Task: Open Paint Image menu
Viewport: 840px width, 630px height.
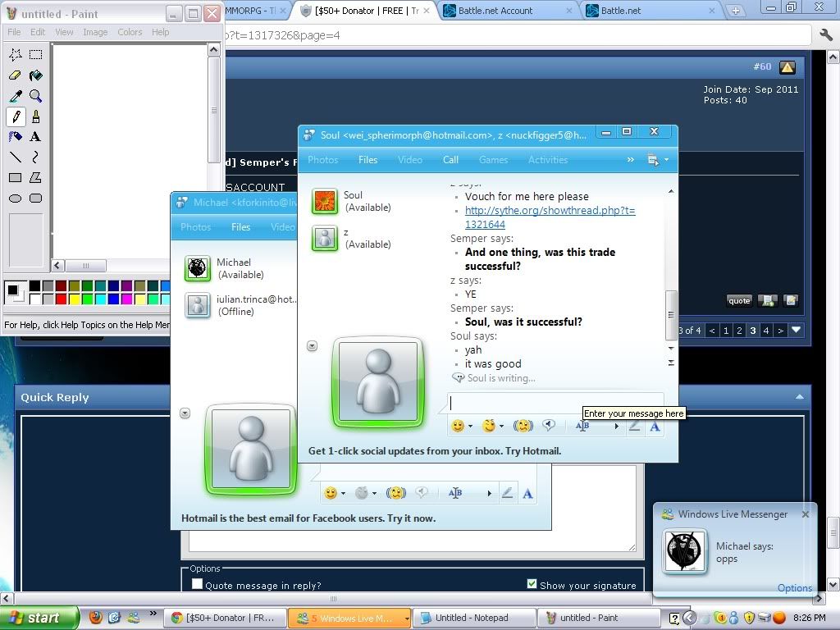Action: click(x=95, y=32)
